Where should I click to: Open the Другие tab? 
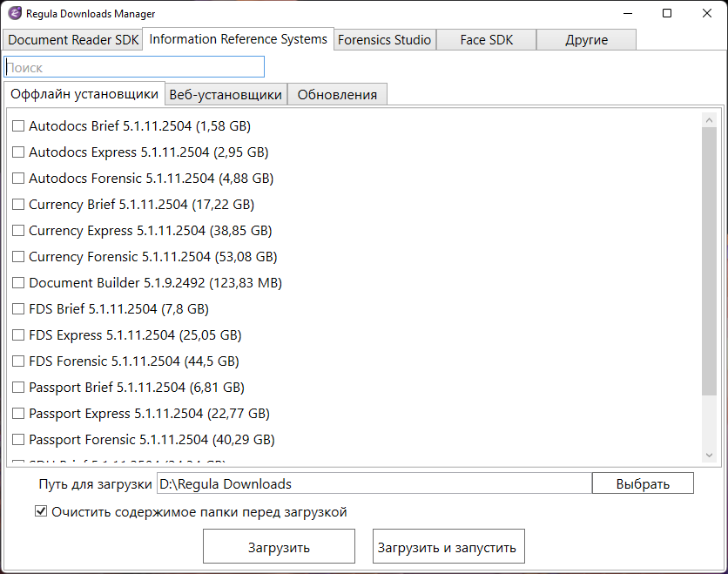(x=586, y=40)
